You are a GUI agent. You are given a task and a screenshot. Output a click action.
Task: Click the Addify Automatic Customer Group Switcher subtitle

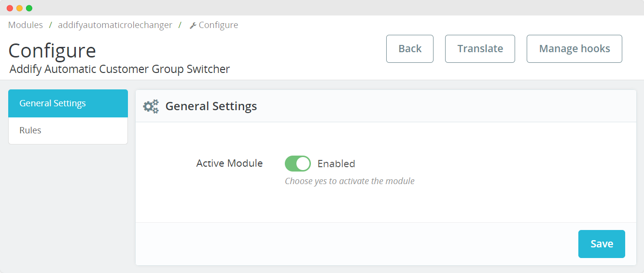[120, 69]
